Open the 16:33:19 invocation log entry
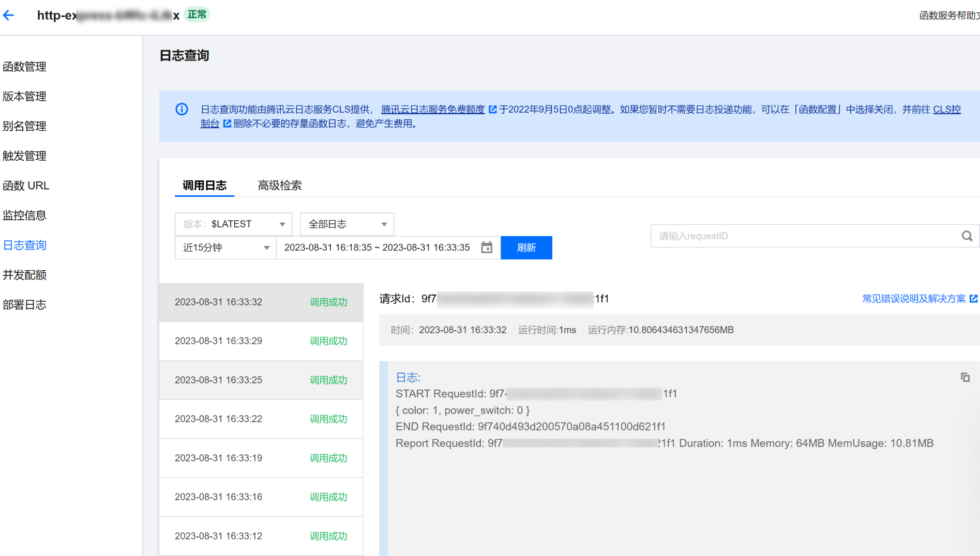 point(261,458)
